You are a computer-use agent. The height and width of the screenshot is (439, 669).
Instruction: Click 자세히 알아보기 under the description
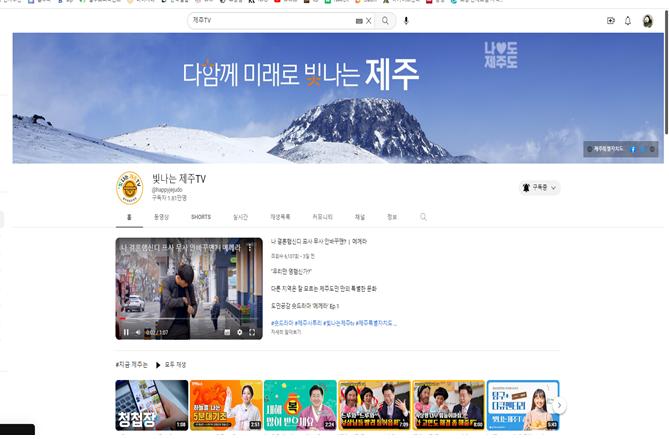(286, 332)
